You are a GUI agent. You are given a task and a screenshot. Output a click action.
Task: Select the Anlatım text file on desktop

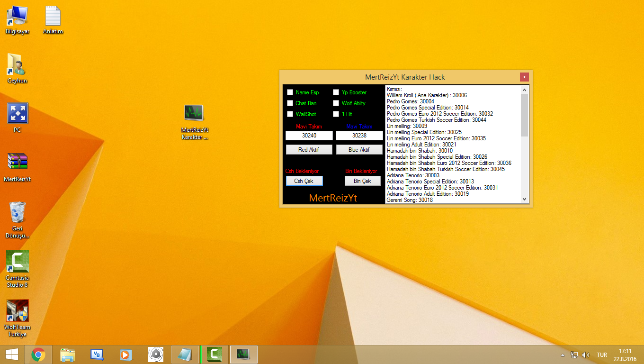(x=53, y=20)
